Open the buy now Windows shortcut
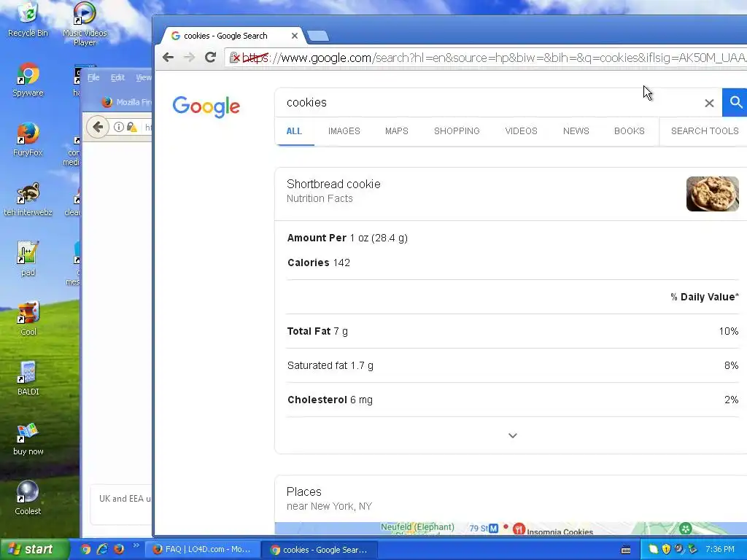 (x=28, y=438)
